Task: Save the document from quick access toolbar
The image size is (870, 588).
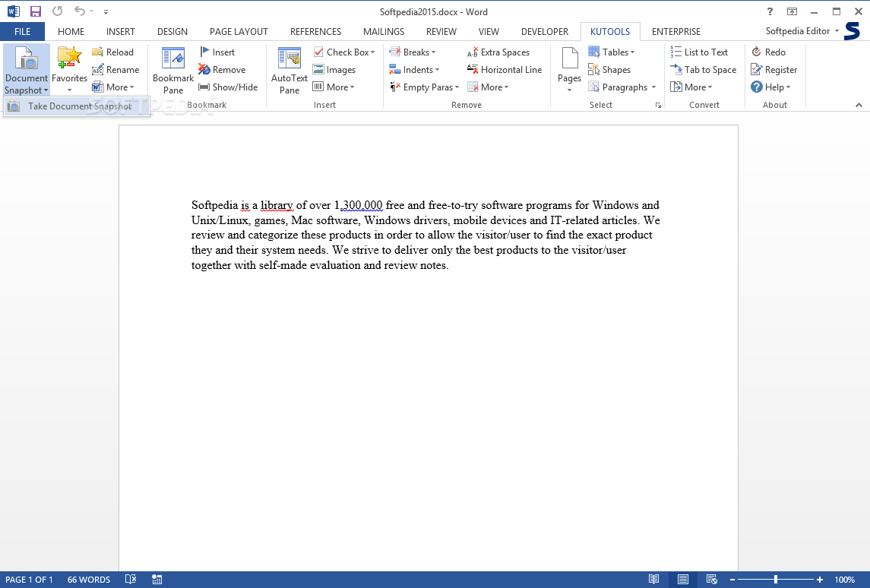Action: pos(36,11)
